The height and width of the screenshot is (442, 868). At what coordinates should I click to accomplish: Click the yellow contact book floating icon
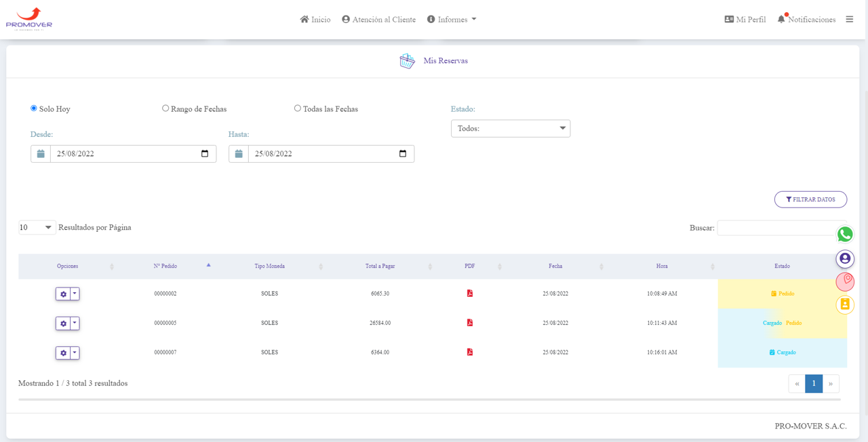tap(844, 304)
